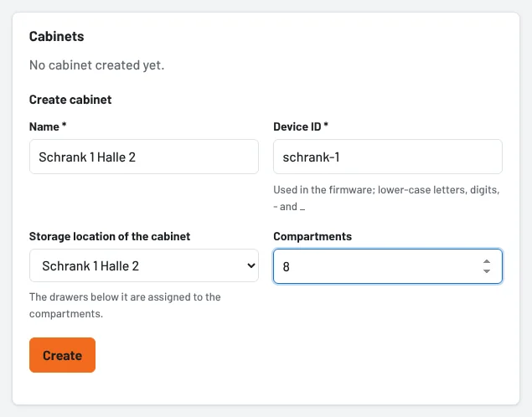Viewport: 532px width, 417px height.
Task: Click the drawers hint under Storage location
Action: tap(125, 305)
